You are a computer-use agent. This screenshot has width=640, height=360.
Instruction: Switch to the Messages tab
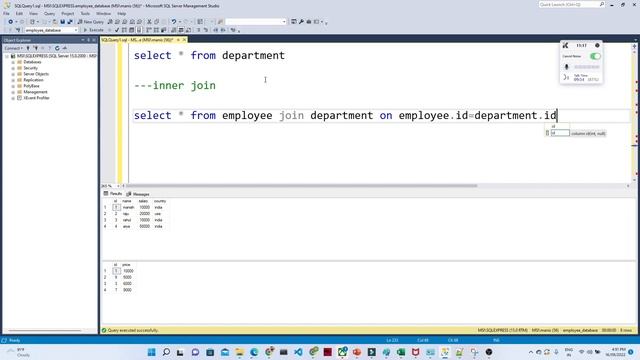click(x=138, y=194)
